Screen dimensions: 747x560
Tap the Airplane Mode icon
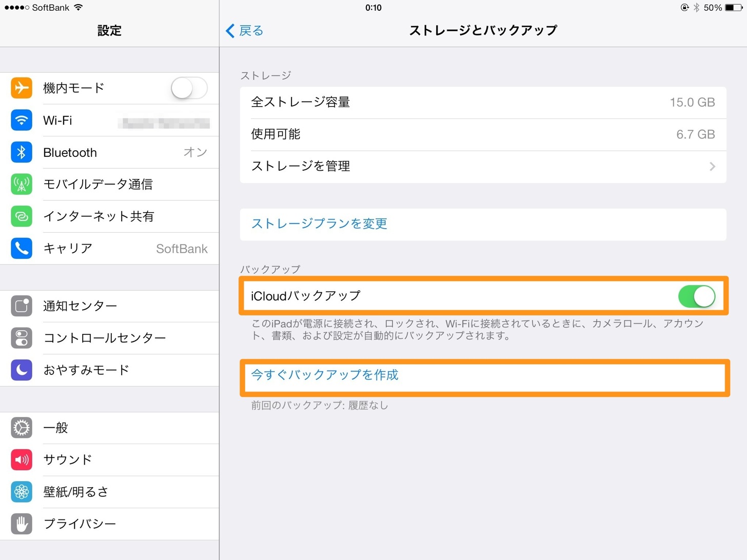click(22, 88)
